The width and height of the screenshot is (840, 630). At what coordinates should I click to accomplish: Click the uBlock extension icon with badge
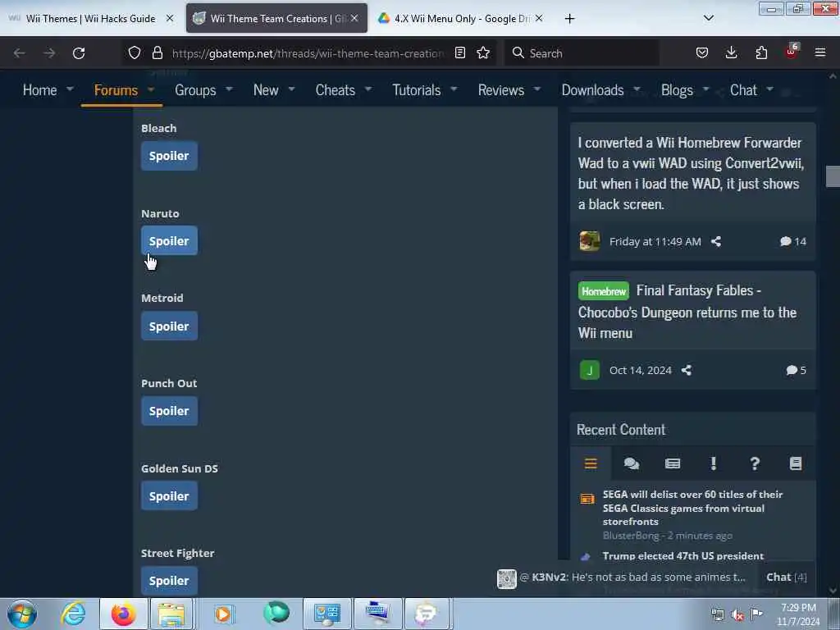coord(792,52)
